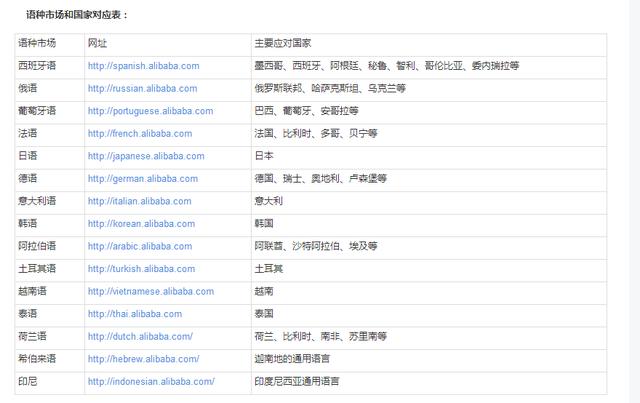
Task: Open the portuguese.alibaba.com link
Action: 150,111
